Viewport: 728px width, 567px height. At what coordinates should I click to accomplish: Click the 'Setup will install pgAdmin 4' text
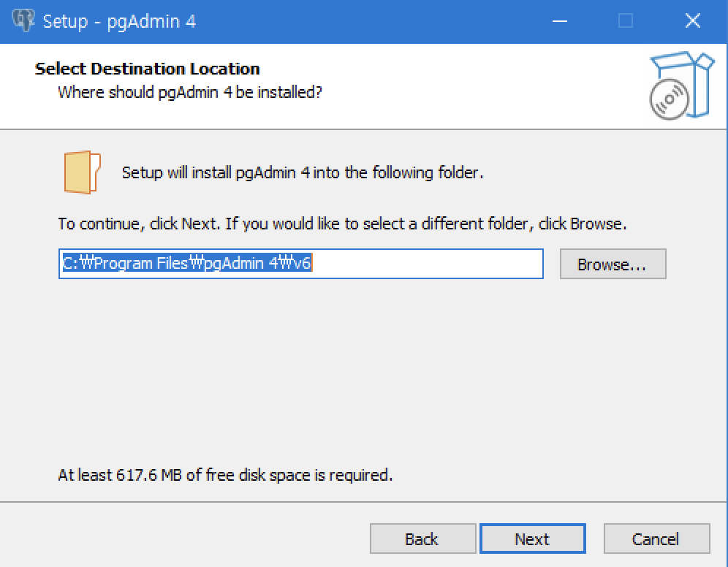(303, 172)
